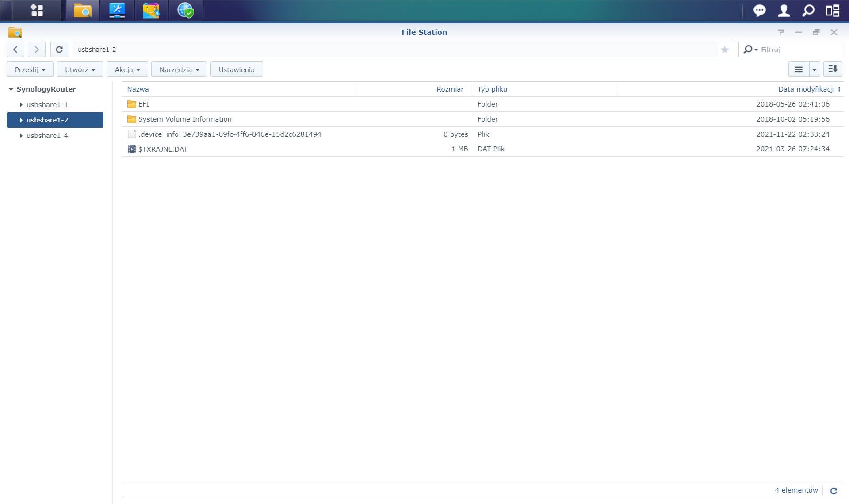Open the view mode dropdown arrow

tap(815, 69)
